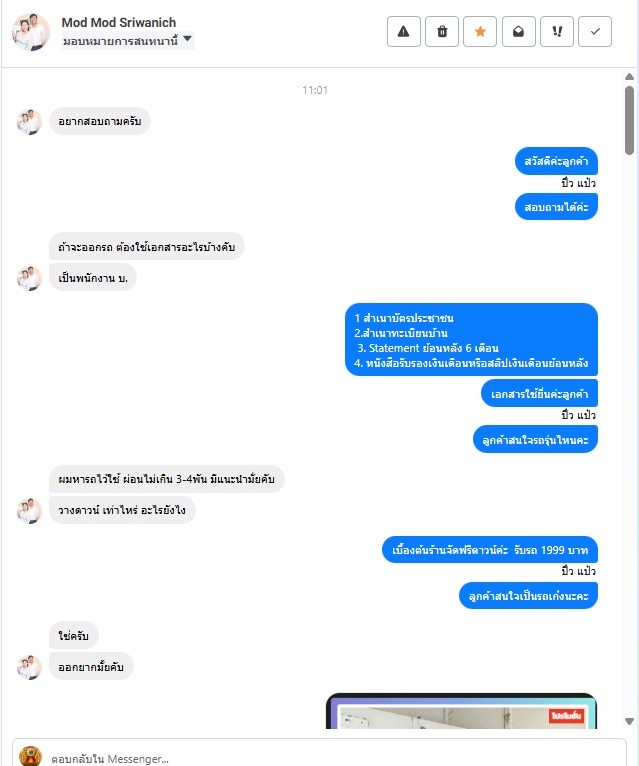This screenshot has width=639, height=766.
Task: Toggle the orange star follow-up flag
Action: (480, 32)
